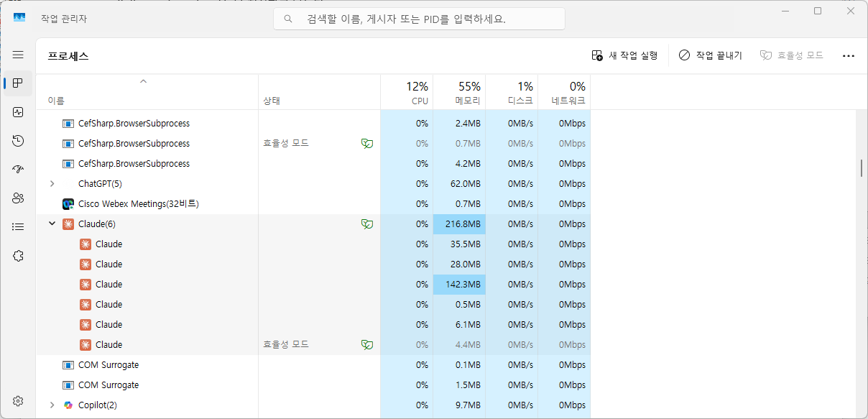Viewport: 868px width, 419px height.
Task: Click the leaf icon on CefSharp 효율성 모드 row
Action: tap(367, 144)
